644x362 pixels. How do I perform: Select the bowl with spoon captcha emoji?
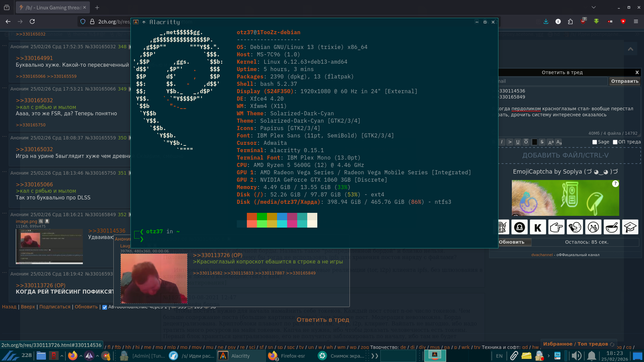pos(611,227)
